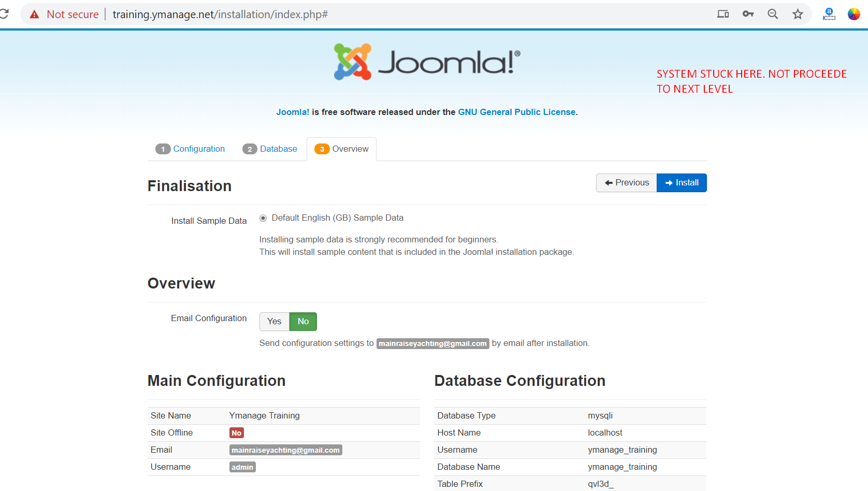The height and width of the screenshot is (491, 868).
Task: Click the localhost host name value
Action: pos(605,432)
